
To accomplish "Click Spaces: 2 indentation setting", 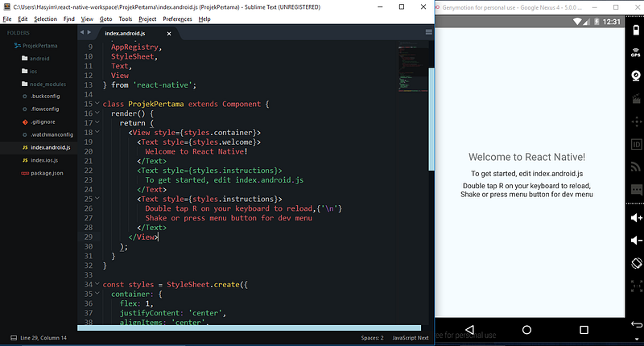I will click(x=372, y=338).
